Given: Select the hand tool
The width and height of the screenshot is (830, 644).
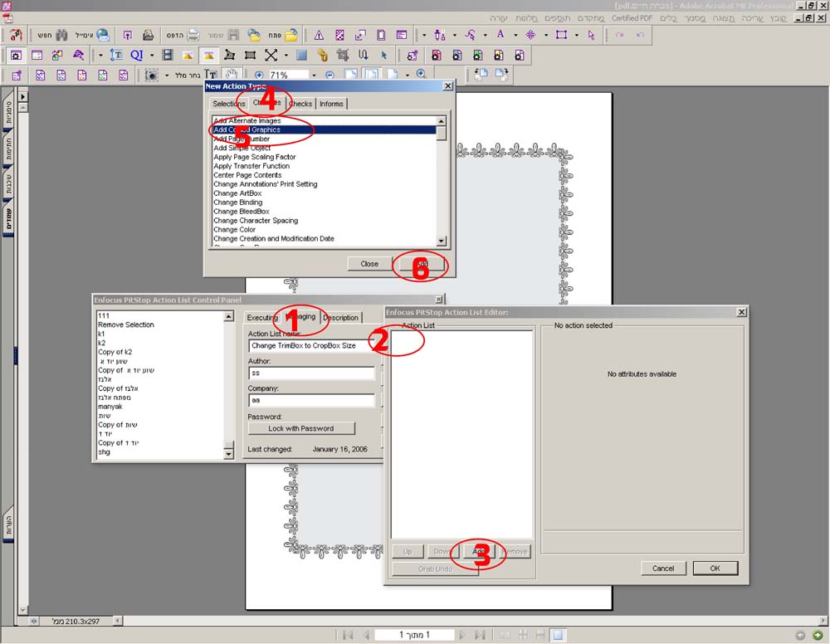Looking at the screenshot, I should [232, 75].
